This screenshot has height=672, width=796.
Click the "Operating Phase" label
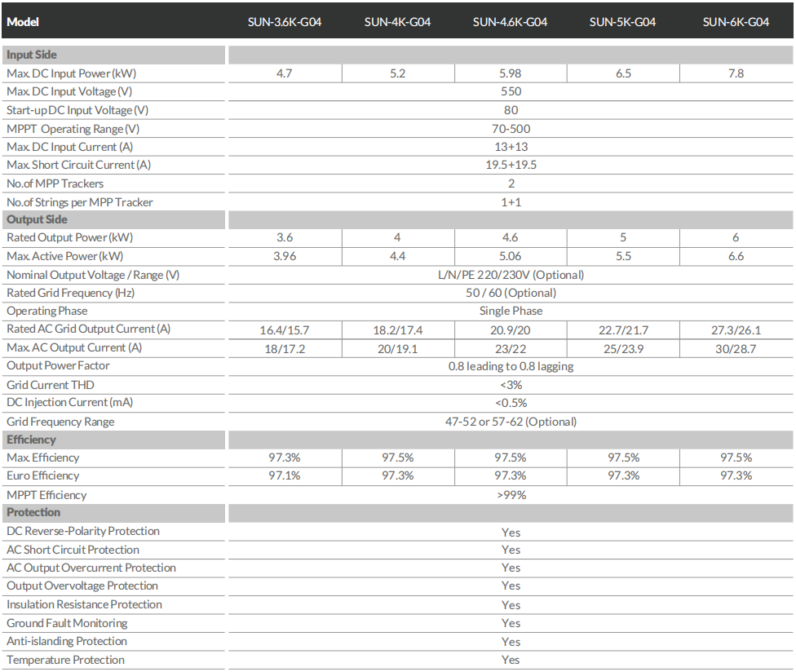(x=46, y=311)
